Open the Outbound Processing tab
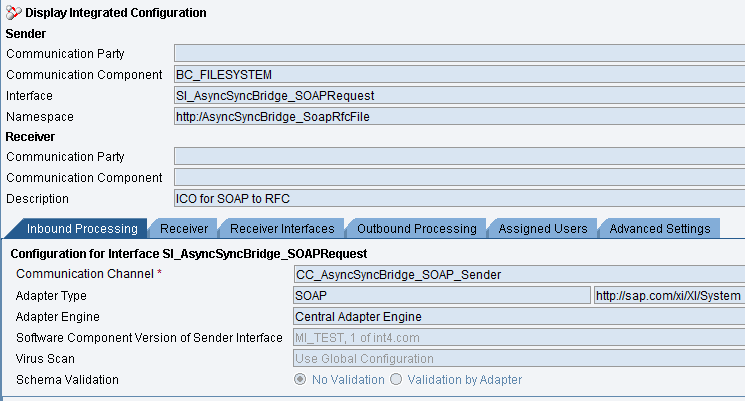Image resolution: width=745 pixels, height=401 pixels. tap(415, 229)
